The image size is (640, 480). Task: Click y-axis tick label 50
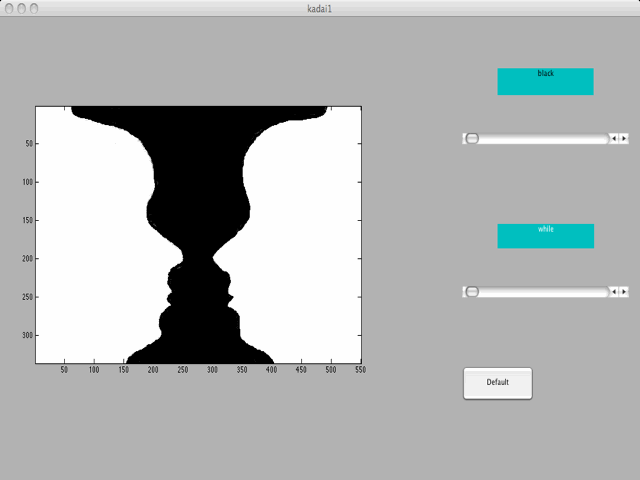29,144
